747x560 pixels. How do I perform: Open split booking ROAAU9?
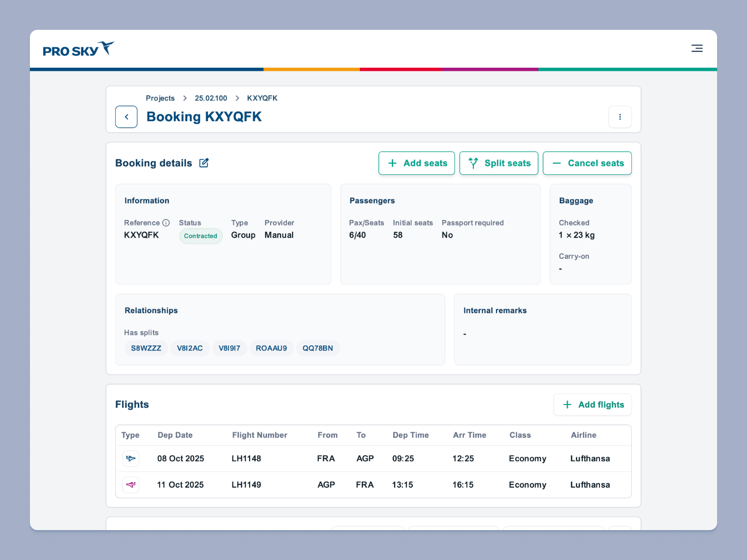pos(271,348)
